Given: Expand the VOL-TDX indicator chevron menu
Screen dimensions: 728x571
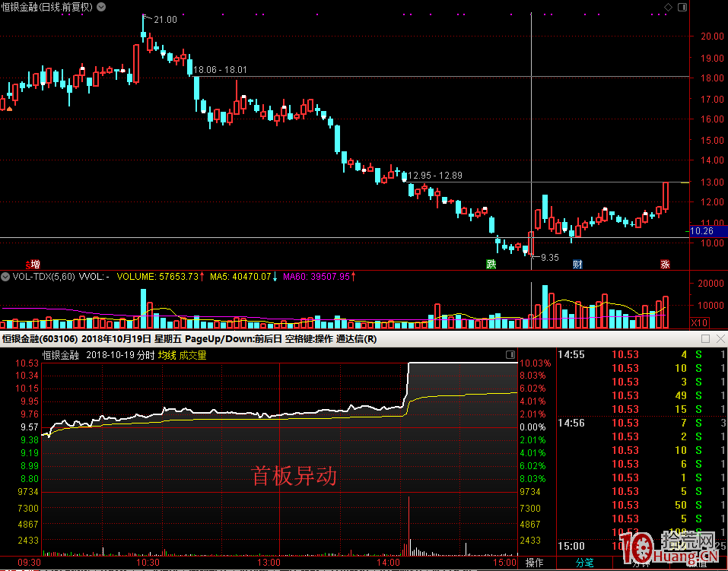Looking at the screenshot, I should (5, 277).
